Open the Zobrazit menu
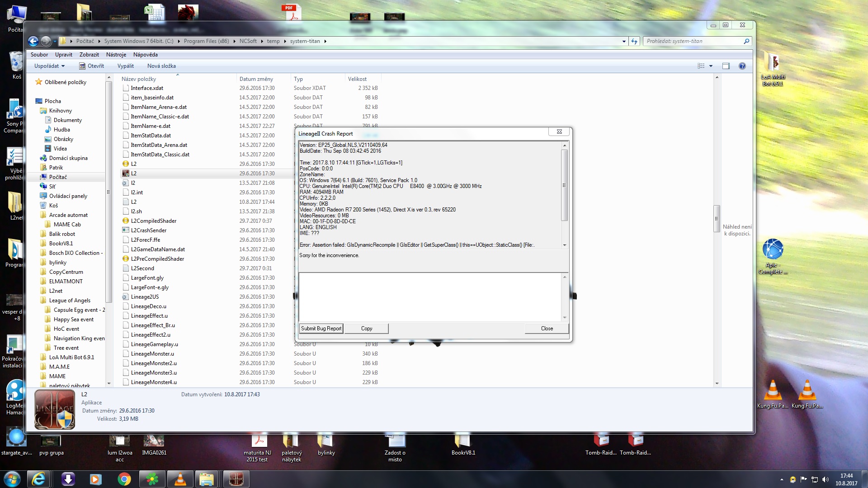 pos(89,55)
